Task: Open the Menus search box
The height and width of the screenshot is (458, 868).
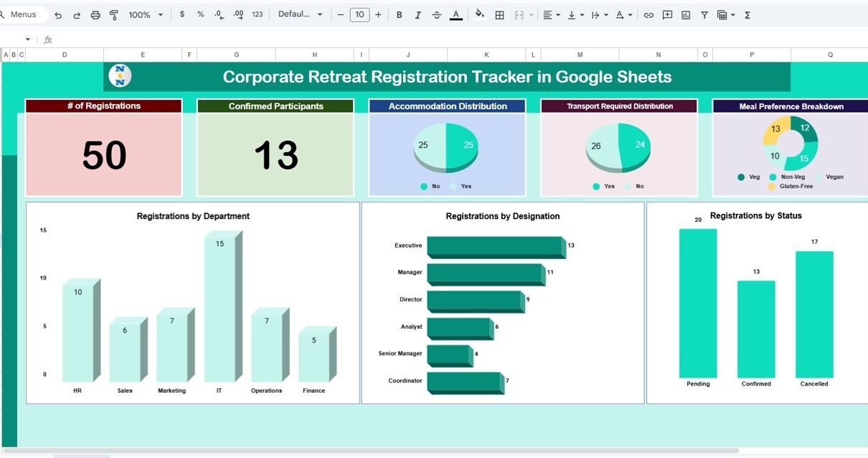Action: [23, 15]
